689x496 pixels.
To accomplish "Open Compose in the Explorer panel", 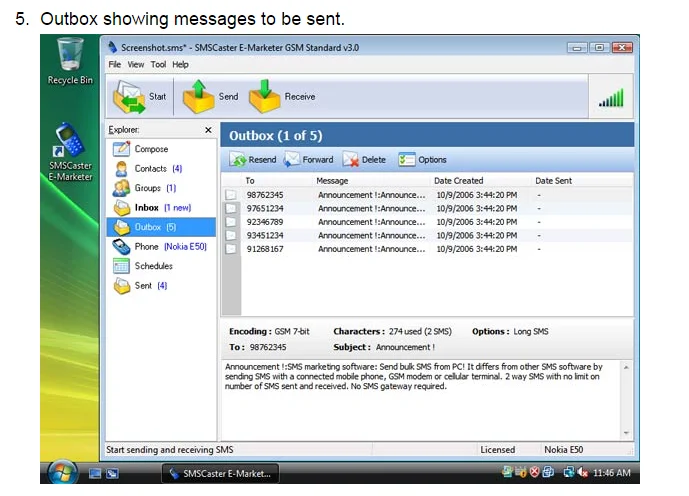I will (x=151, y=149).
